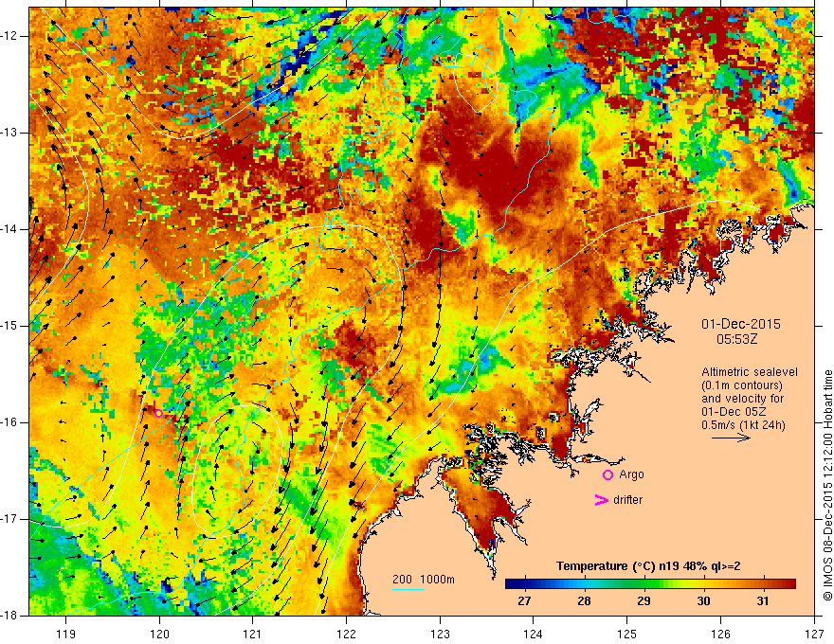Click the '01-Dec 05Z' legend text
This screenshot has width=834, height=644.
[x=735, y=412]
